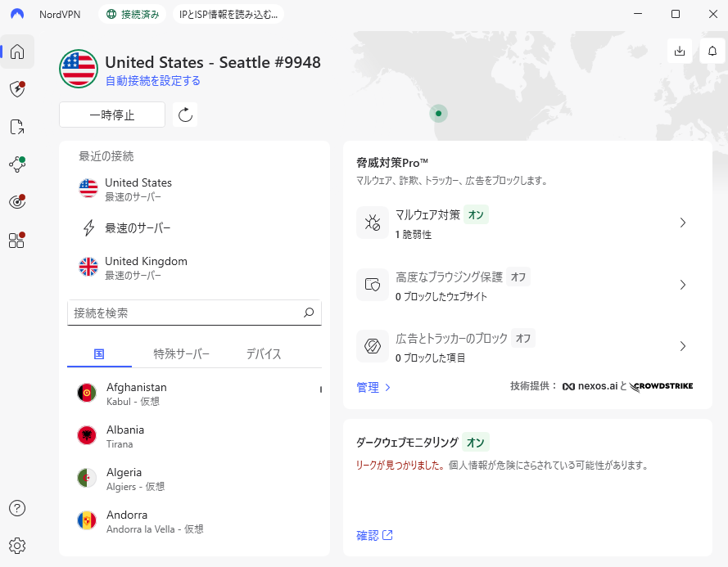This screenshot has width=728, height=567.
Task: Open the Home icon in sidebar
Action: pyautogui.click(x=17, y=52)
